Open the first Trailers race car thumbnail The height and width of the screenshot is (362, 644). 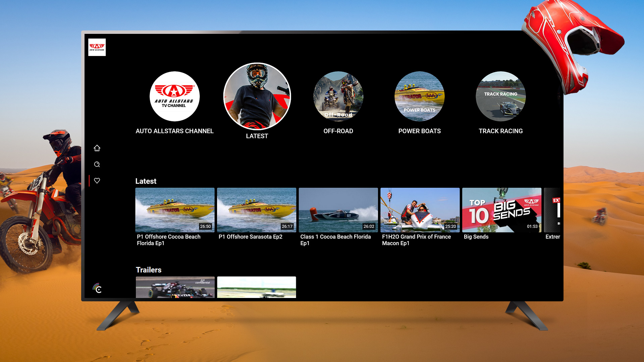coord(175,287)
